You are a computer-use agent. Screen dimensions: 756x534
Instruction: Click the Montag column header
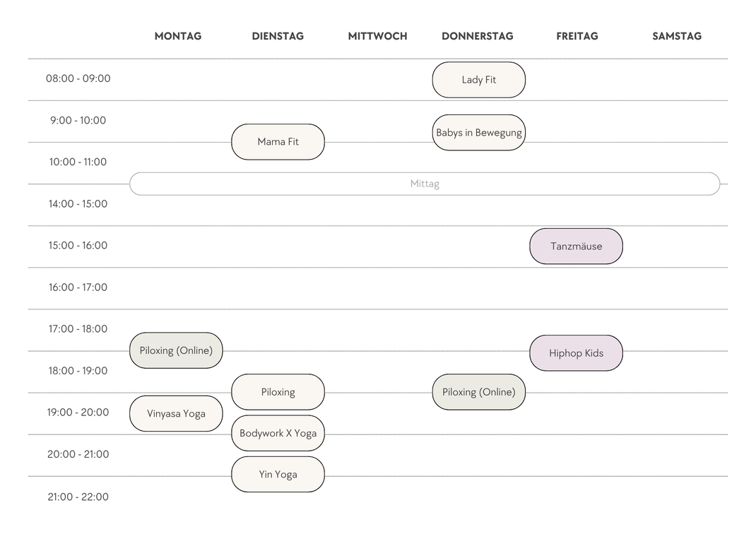click(x=178, y=36)
